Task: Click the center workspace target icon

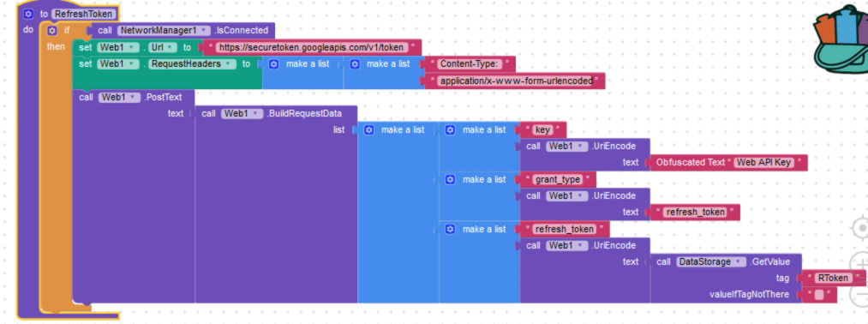Action: [x=860, y=228]
